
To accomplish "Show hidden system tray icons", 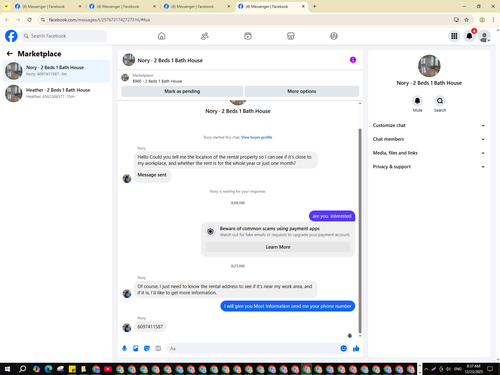I will click(x=426, y=369).
